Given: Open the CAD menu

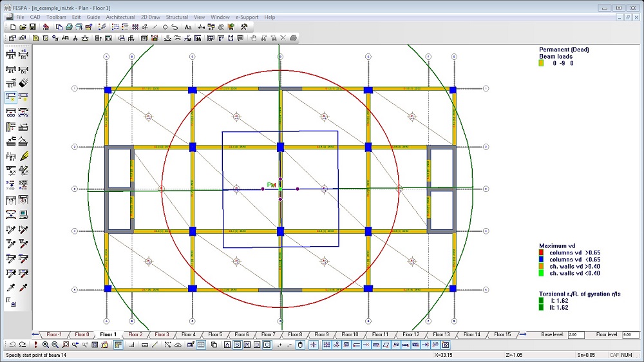Looking at the screenshot, I should tap(35, 17).
